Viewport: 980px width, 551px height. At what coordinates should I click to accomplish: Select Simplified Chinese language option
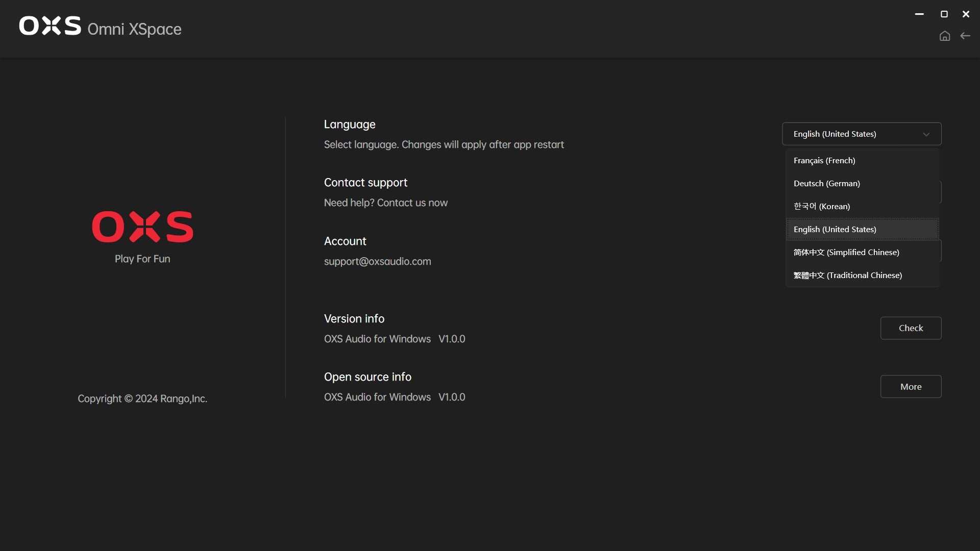pyautogui.click(x=846, y=253)
